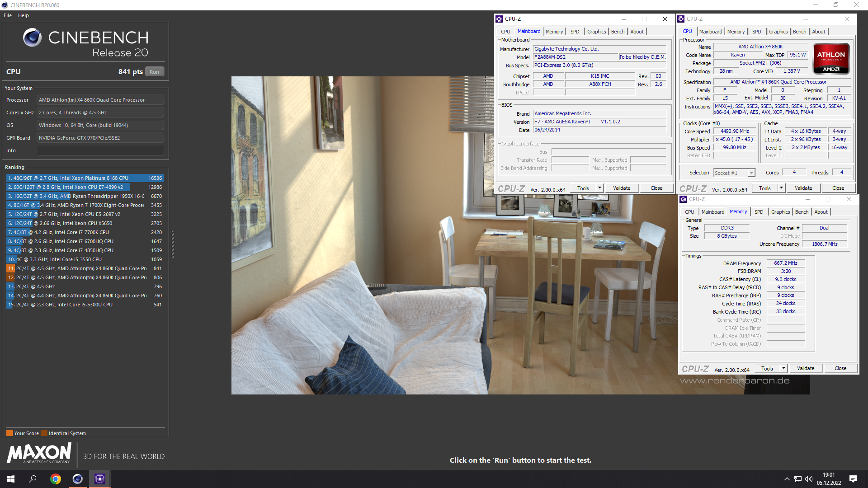Select the Ryzen Threadripper 1950X ranking row

[x=85, y=196]
